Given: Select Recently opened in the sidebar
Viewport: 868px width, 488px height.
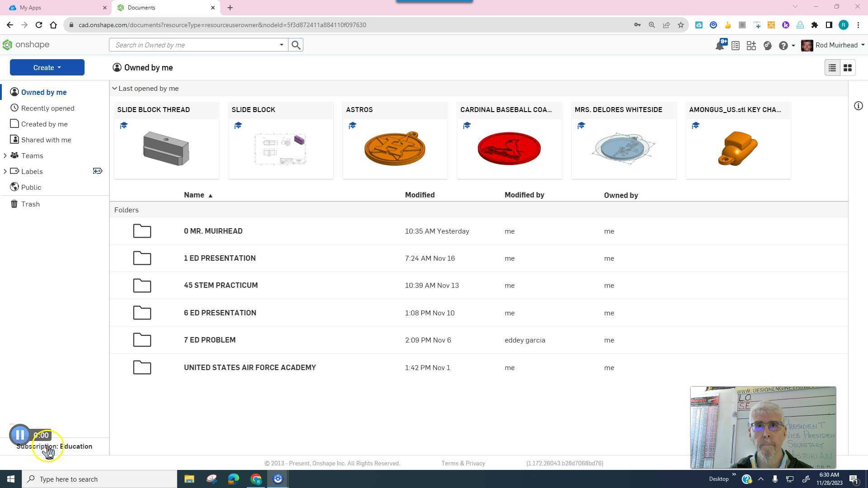Looking at the screenshot, I should (47, 108).
